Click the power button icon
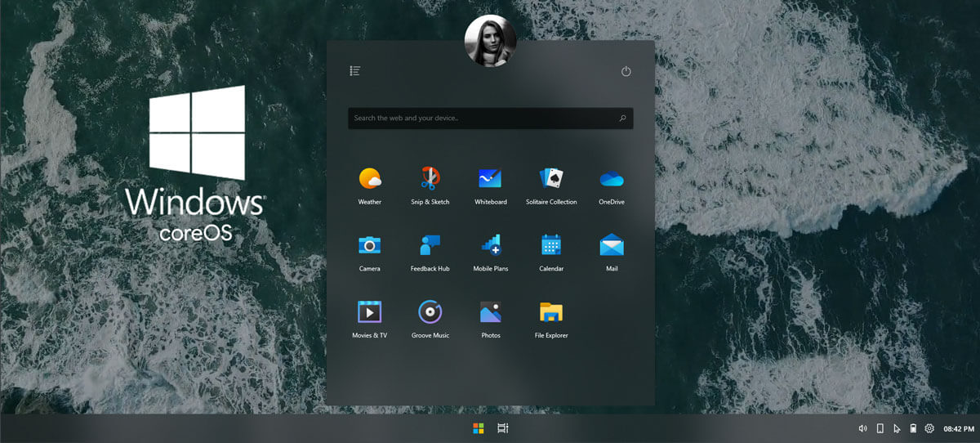This screenshot has width=980, height=443. point(626,72)
